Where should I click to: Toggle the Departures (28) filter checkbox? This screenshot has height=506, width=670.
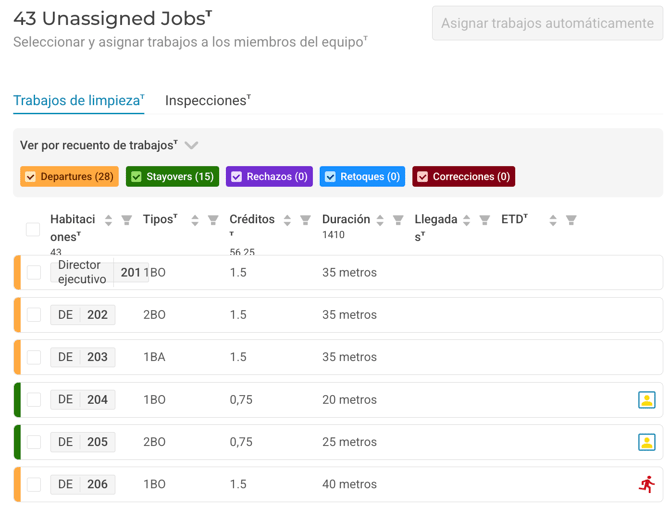(x=31, y=177)
